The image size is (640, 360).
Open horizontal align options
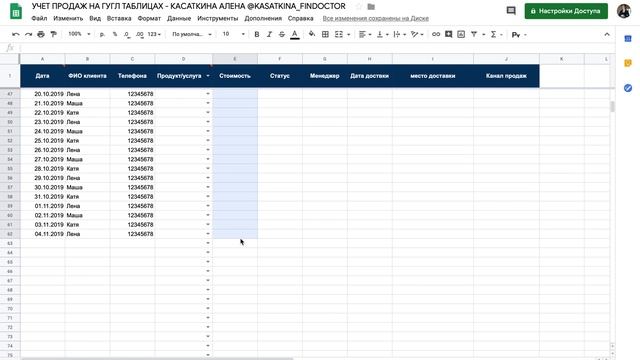tap(364, 35)
